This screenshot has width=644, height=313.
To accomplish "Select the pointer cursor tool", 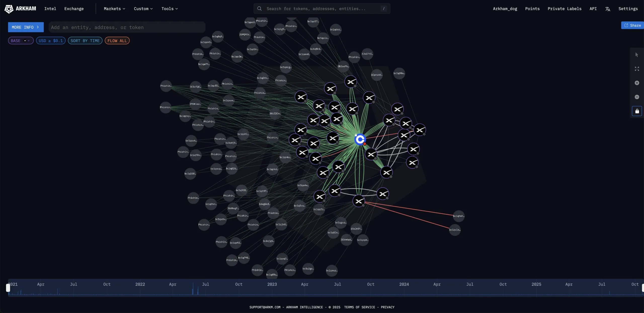I will pos(637,55).
